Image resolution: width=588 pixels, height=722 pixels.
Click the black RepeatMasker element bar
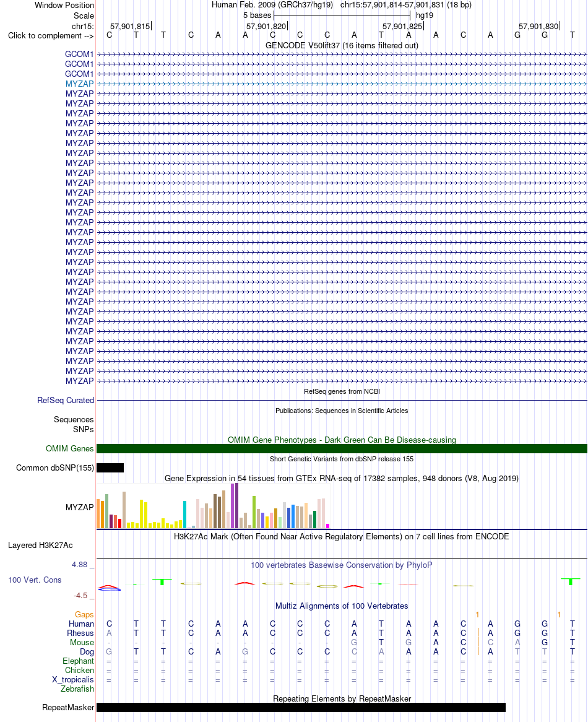[x=301, y=707]
